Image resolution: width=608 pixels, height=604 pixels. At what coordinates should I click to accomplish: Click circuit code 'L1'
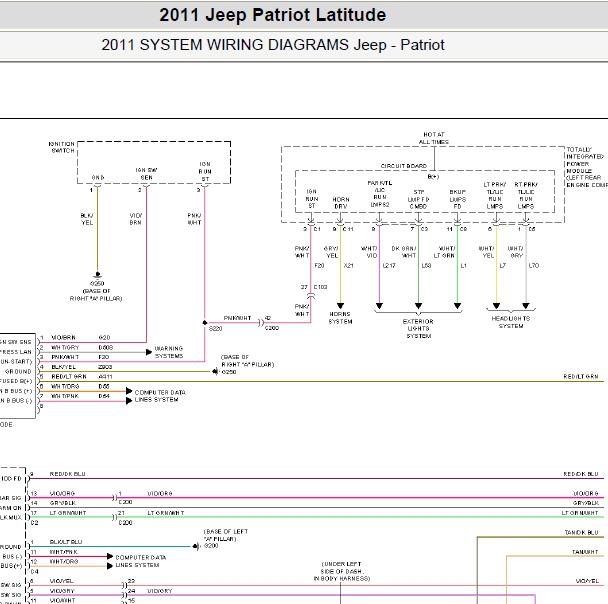(463, 266)
